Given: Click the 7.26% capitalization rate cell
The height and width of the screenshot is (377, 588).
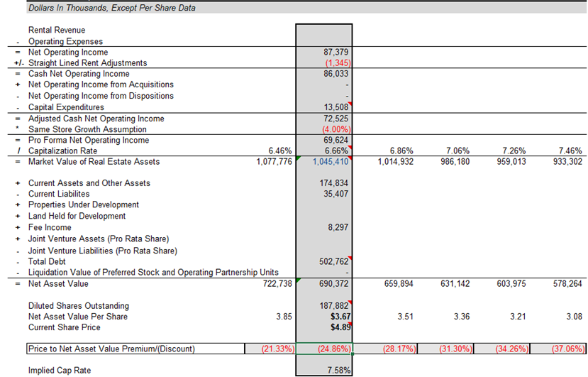Looking at the screenshot, I should coord(514,151).
